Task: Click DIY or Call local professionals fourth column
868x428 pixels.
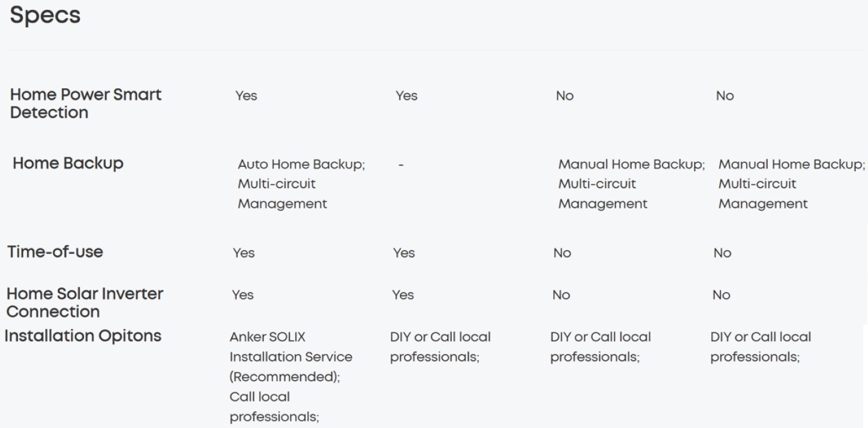Action: click(761, 347)
